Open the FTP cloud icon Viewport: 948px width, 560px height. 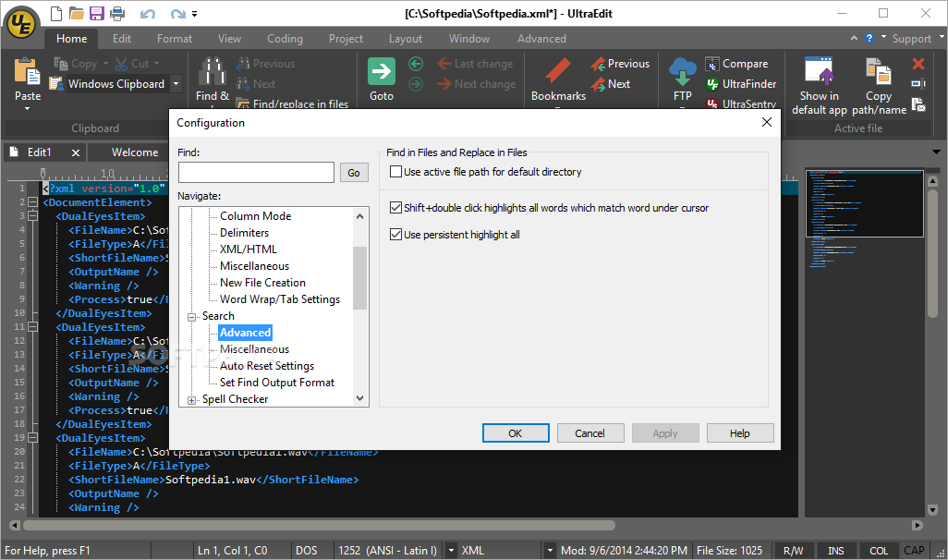pos(683,71)
